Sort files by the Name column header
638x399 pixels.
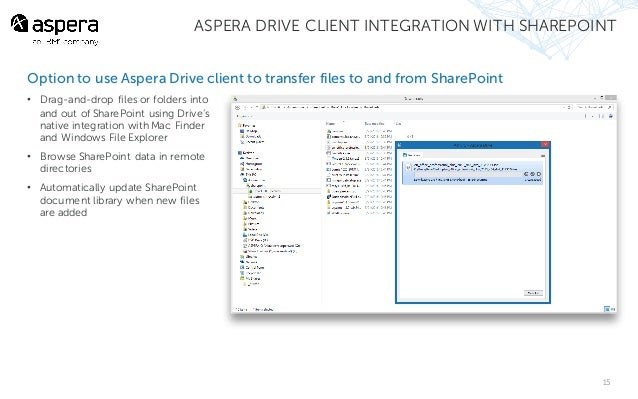[331, 123]
